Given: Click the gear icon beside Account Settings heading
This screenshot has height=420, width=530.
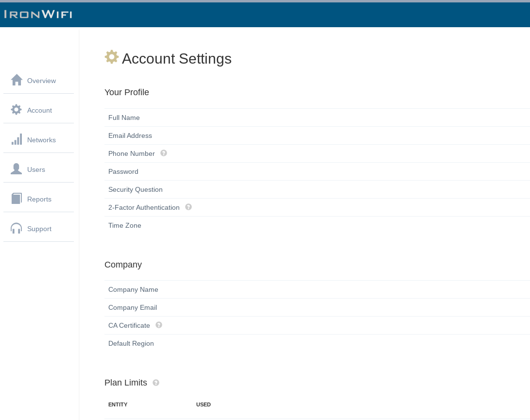Looking at the screenshot, I should [x=112, y=57].
